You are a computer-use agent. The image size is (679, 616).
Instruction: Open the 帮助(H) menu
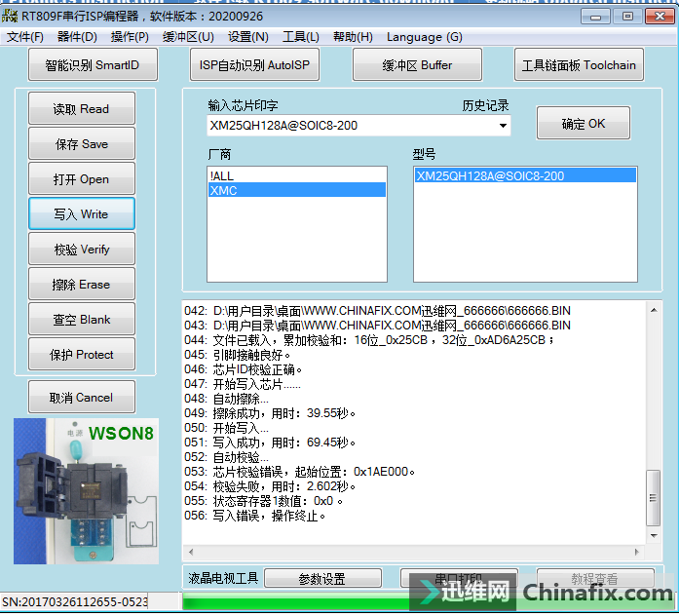pyautogui.click(x=353, y=37)
